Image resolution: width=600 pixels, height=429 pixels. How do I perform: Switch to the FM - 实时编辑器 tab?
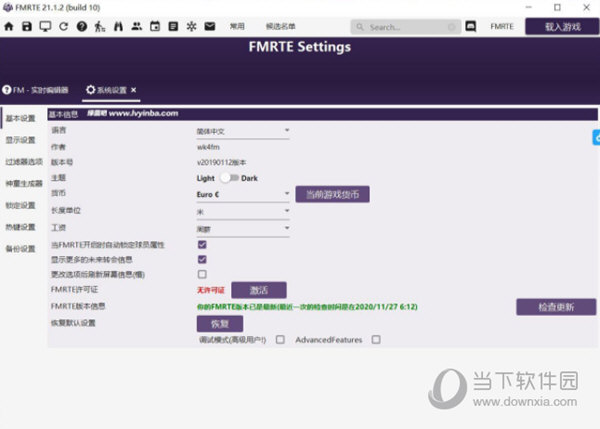tap(36, 90)
